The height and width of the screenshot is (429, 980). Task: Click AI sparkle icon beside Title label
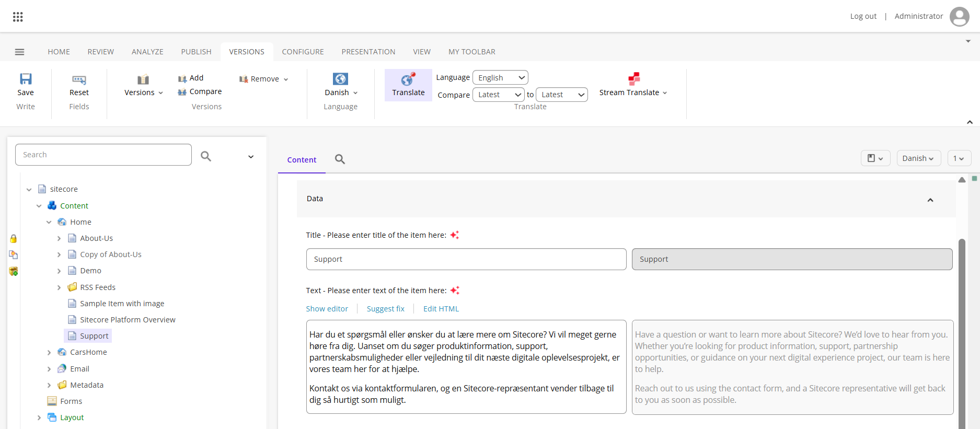click(455, 235)
